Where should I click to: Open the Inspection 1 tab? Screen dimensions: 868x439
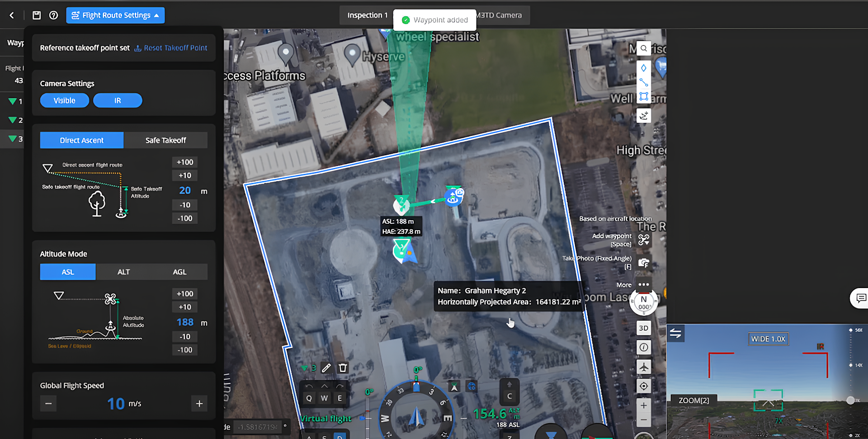(x=367, y=15)
